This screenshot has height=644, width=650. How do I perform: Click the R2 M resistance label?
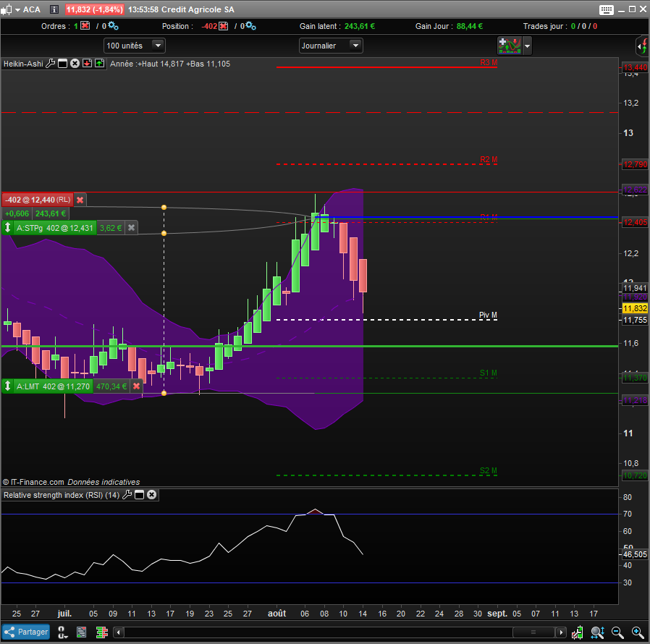point(489,159)
